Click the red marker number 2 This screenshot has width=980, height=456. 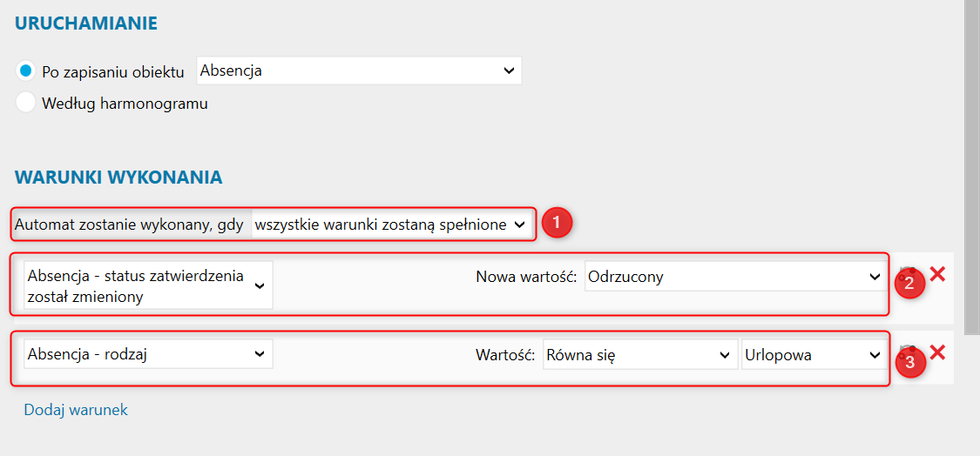pos(909,283)
